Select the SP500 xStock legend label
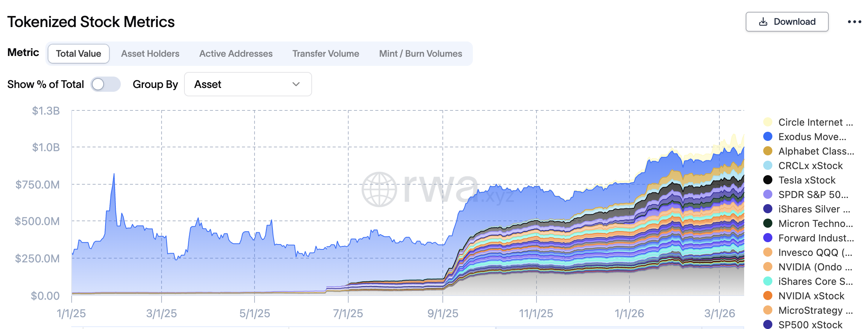This screenshot has width=868, height=329. click(x=810, y=324)
